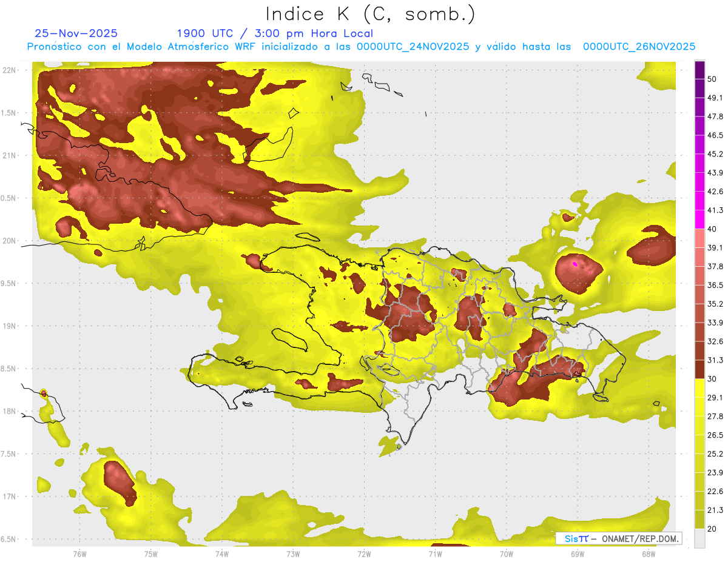
Task: Click the "69W" longitude label
Action: (x=578, y=554)
